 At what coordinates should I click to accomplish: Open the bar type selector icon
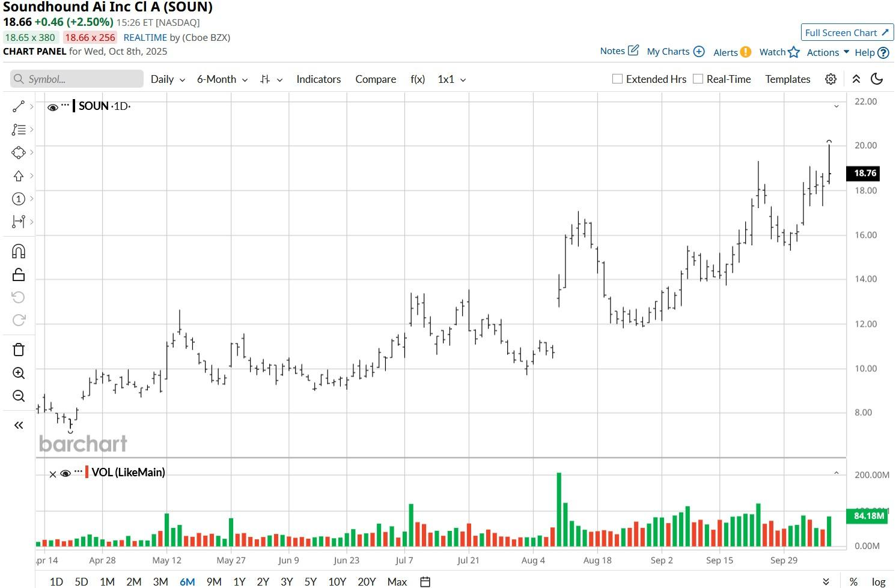(265, 79)
